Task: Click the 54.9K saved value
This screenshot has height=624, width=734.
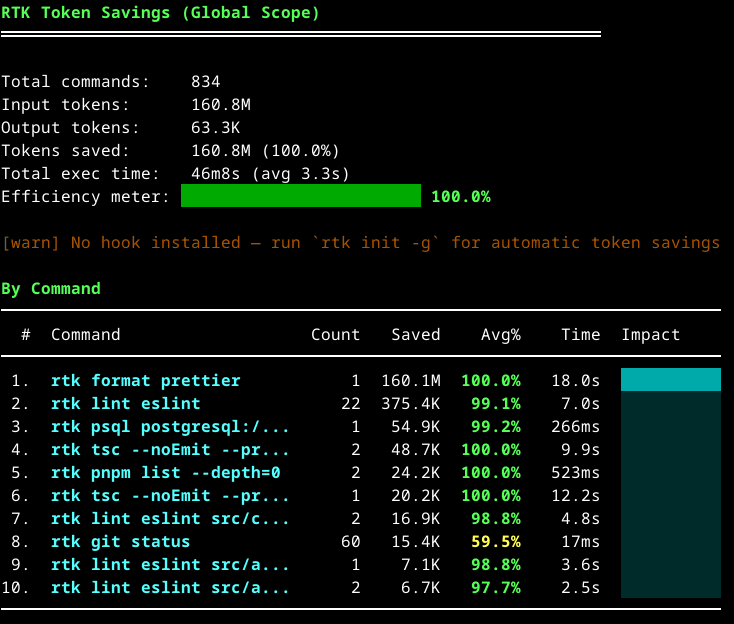Action: click(416, 426)
